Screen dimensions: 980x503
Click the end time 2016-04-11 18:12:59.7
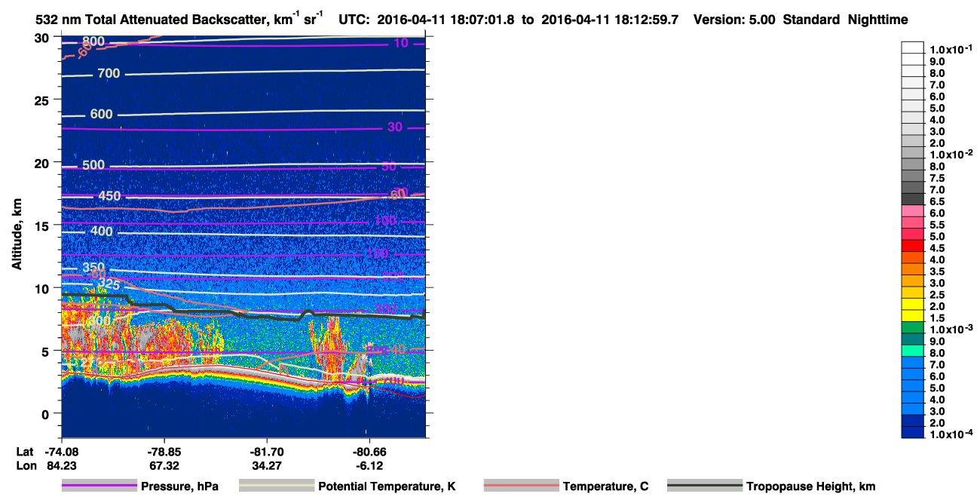coord(610,20)
